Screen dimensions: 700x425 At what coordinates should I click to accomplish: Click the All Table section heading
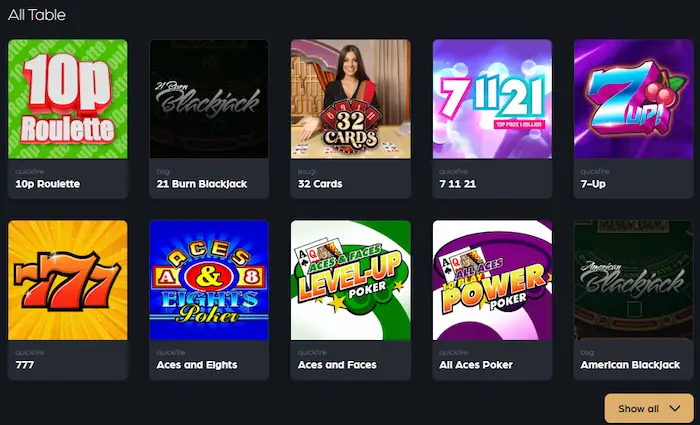click(x=37, y=15)
